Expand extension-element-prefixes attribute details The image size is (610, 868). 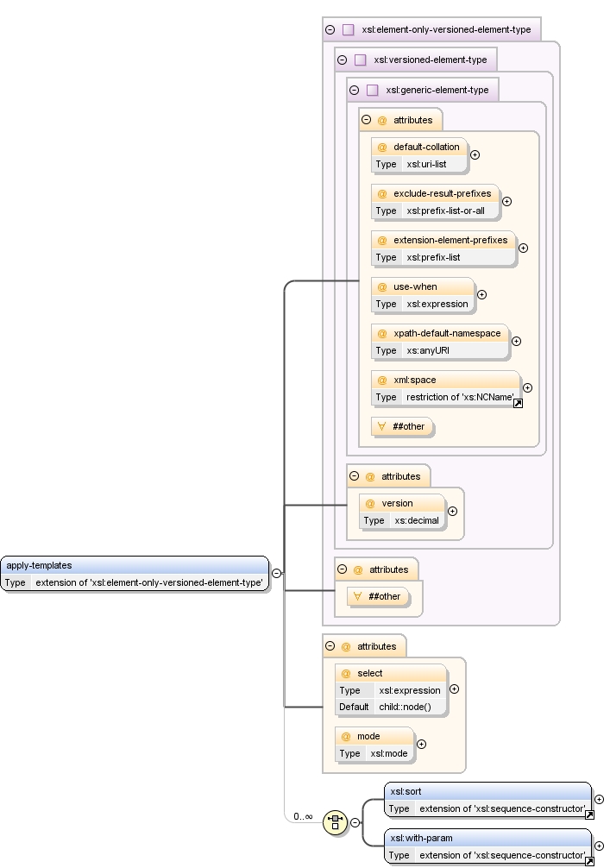523,248
